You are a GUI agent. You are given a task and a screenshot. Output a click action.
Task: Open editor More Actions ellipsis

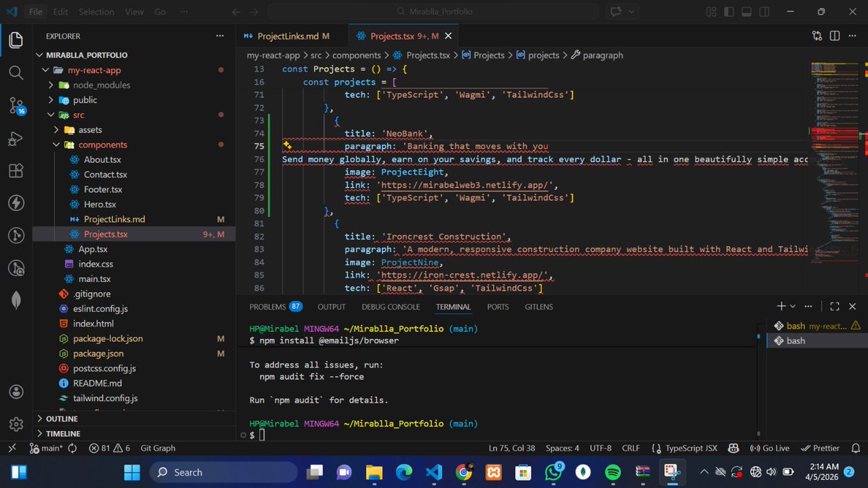(851, 35)
